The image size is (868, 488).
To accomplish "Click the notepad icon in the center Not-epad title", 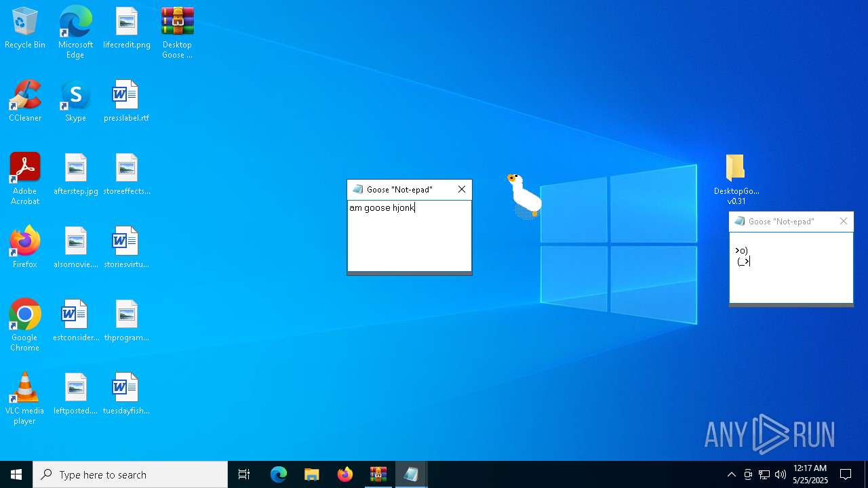I will (358, 189).
